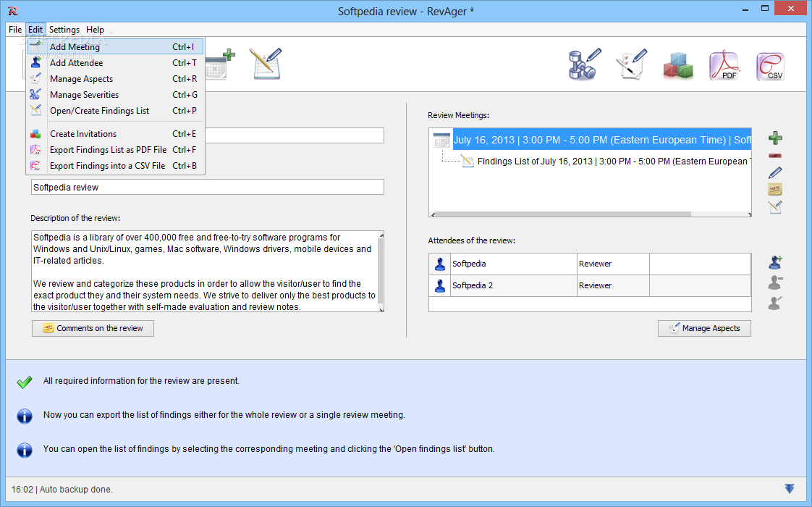Click the Softpedia review text field
Viewport: 812px width, 507px height.
coord(207,187)
